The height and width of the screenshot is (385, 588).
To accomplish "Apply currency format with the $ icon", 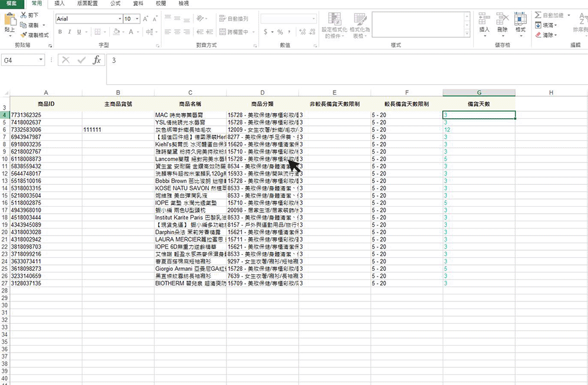I will click(266, 32).
